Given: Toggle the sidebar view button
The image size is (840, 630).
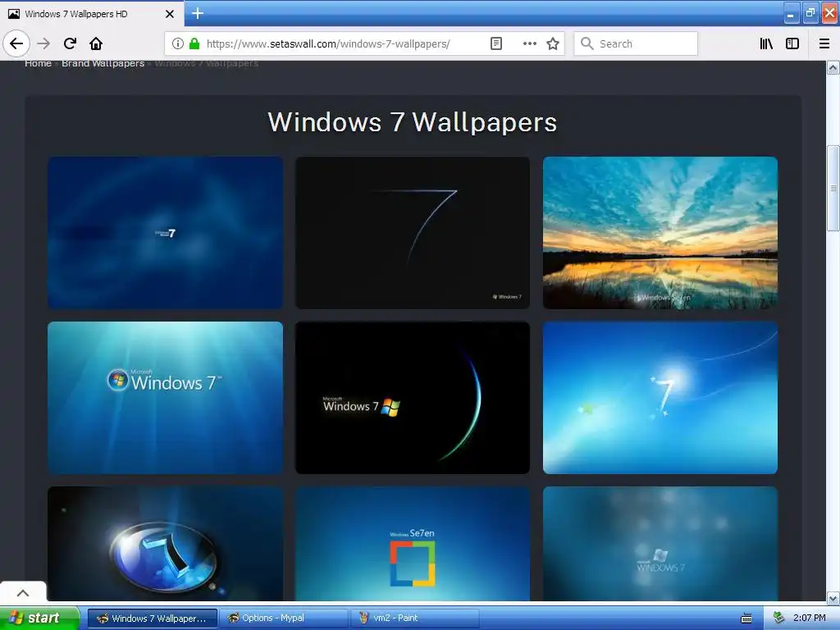Looking at the screenshot, I should [x=792, y=43].
